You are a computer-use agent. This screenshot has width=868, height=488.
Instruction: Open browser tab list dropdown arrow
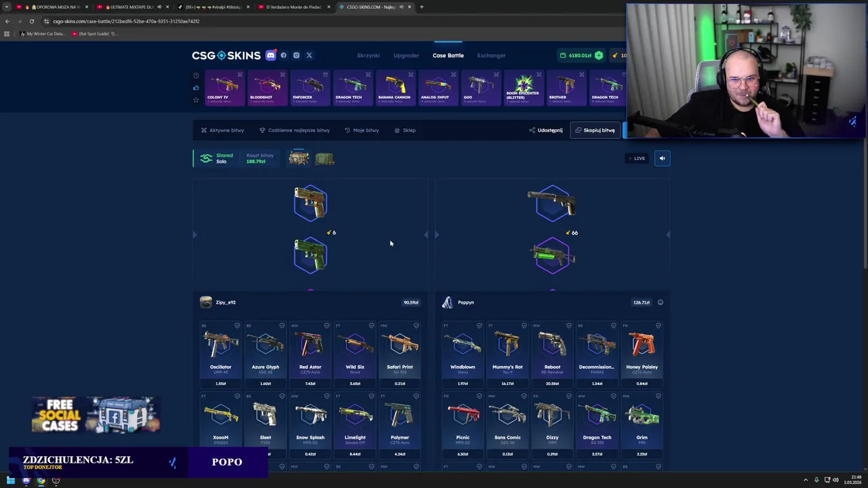[7, 7]
